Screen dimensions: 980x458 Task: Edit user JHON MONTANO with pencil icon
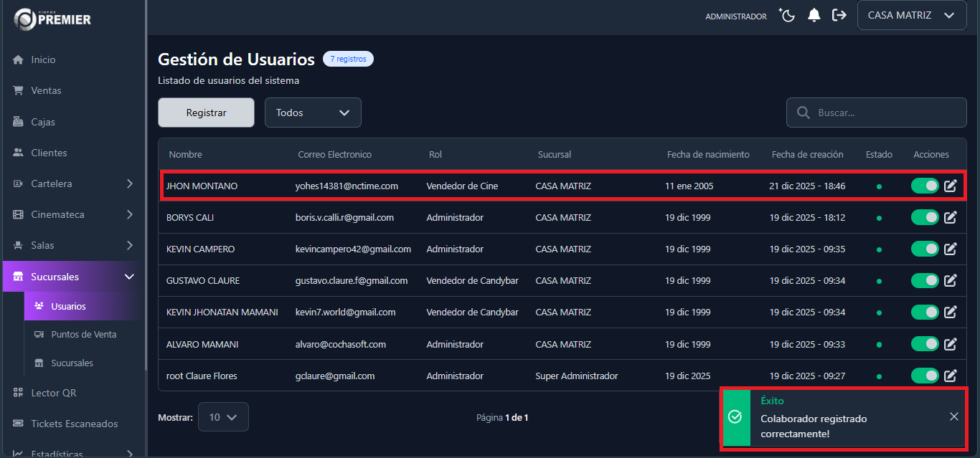[951, 186]
